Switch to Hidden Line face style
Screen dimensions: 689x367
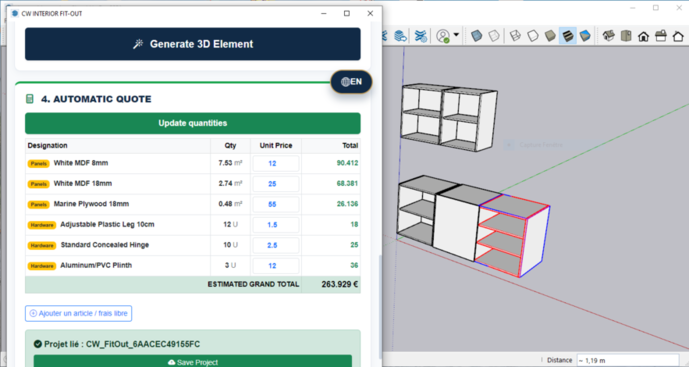tap(533, 36)
